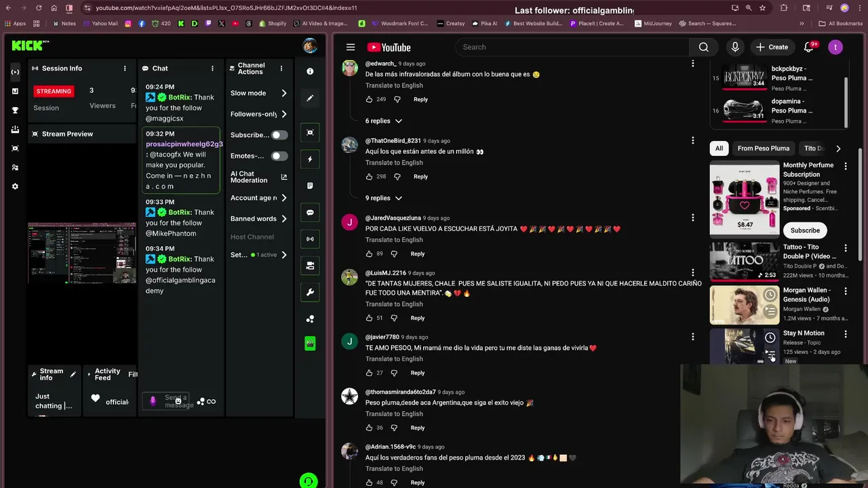Open the dopamina playlist item thumbnail
Viewport: 868px width, 488px height.
[745, 110]
